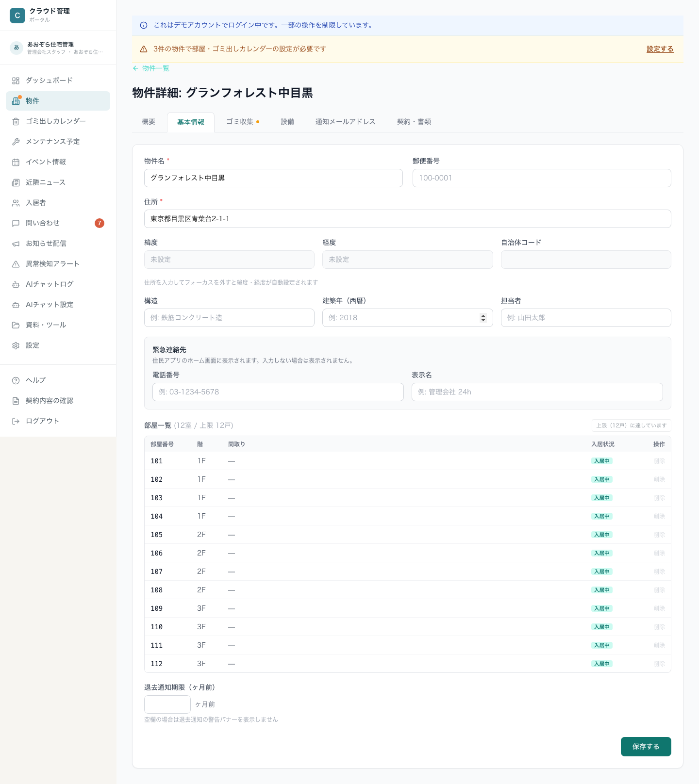Open イベント情報 calendar icon
The width and height of the screenshot is (699, 784).
(x=16, y=162)
